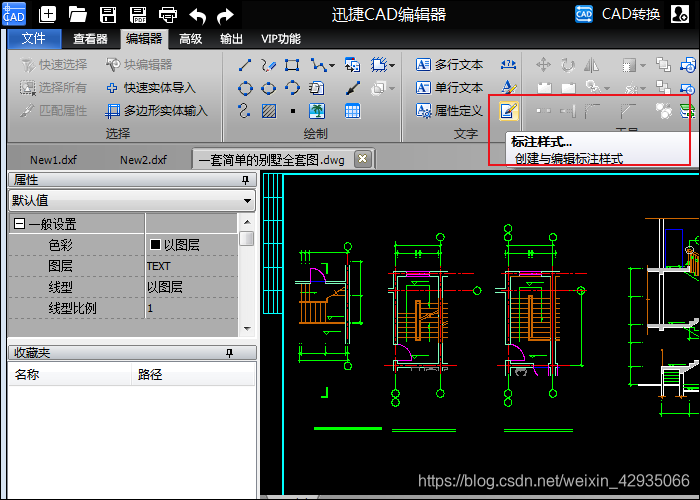Select the Ellipse drawing tool

click(x=268, y=88)
